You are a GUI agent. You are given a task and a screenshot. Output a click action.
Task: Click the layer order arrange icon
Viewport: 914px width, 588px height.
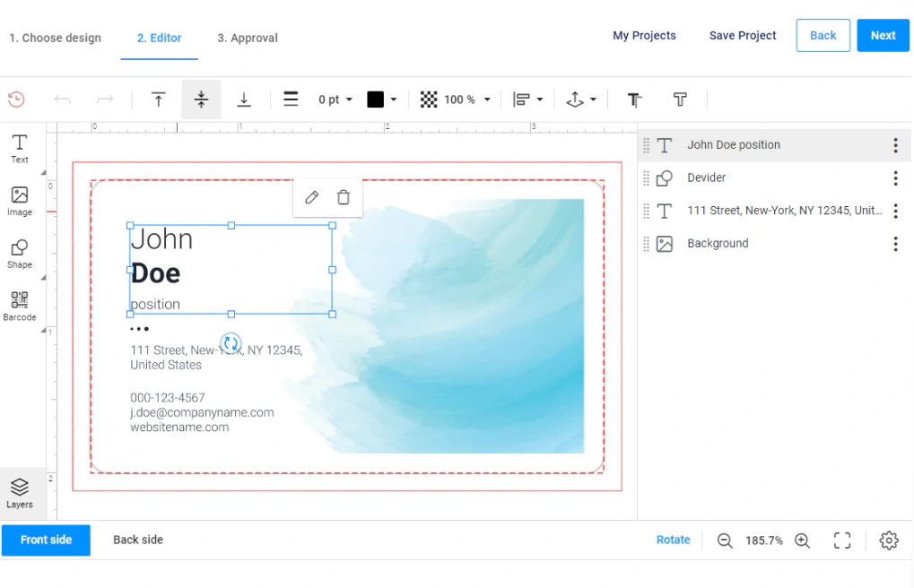pyautogui.click(x=575, y=99)
